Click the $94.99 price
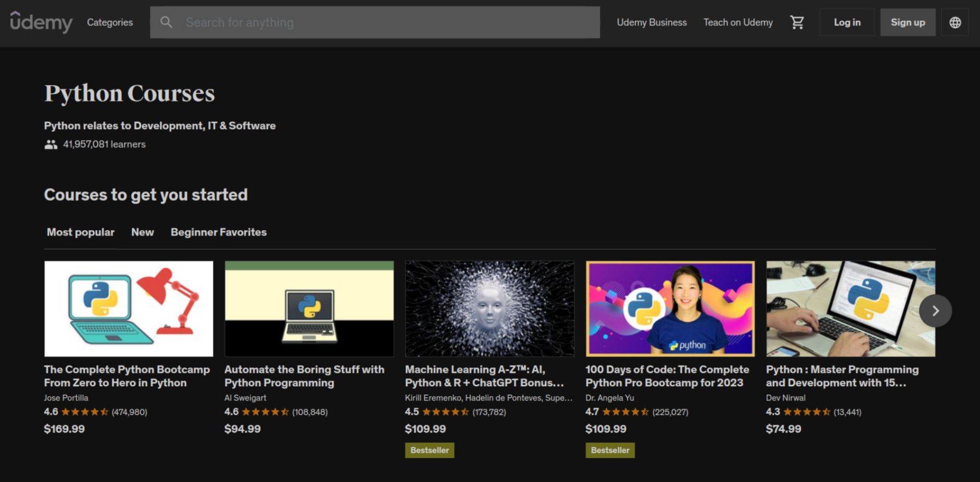The width and height of the screenshot is (980, 482). (243, 429)
